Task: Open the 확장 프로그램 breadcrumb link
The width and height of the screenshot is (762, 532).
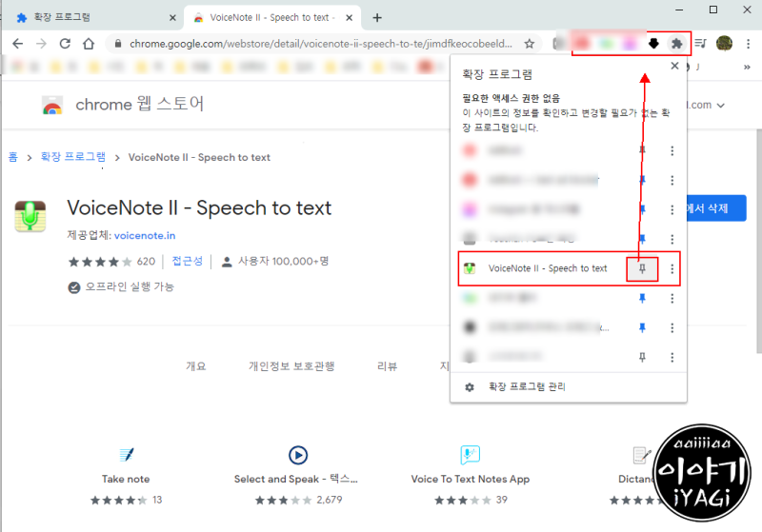Action: pos(73,156)
